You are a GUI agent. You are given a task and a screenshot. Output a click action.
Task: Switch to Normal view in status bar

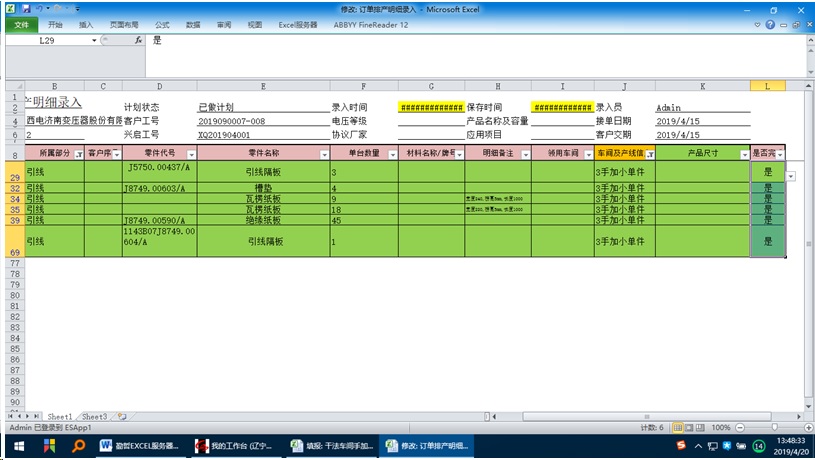677,427
